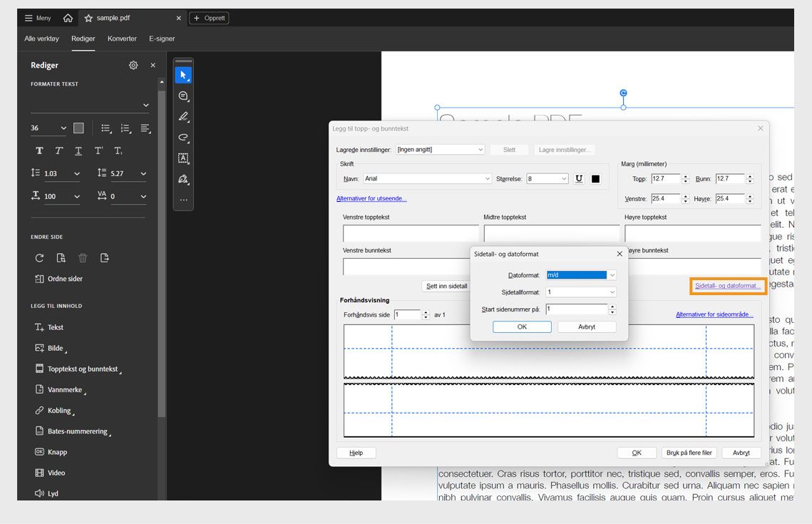Select the comment tool in the toolbar
Screen dimensions: 812x524
tap(183, 96)
